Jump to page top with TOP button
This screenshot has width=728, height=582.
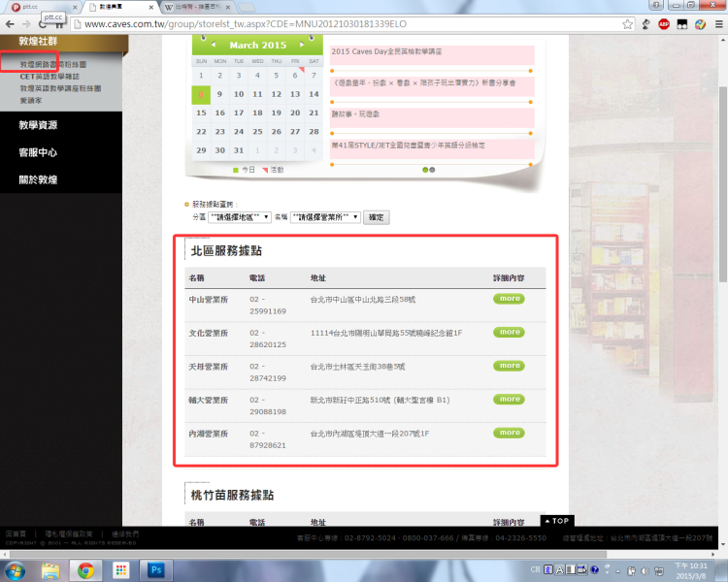coord(557,521)
